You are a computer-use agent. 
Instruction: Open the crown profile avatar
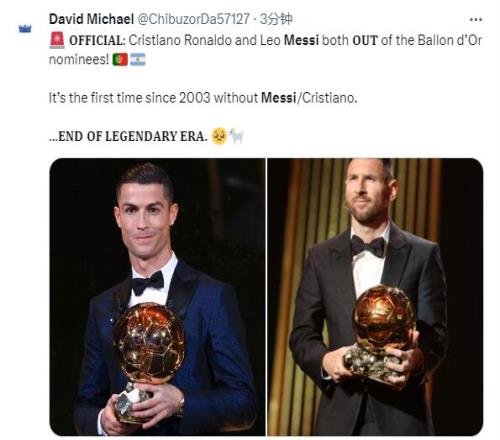(x=25, y=29)
